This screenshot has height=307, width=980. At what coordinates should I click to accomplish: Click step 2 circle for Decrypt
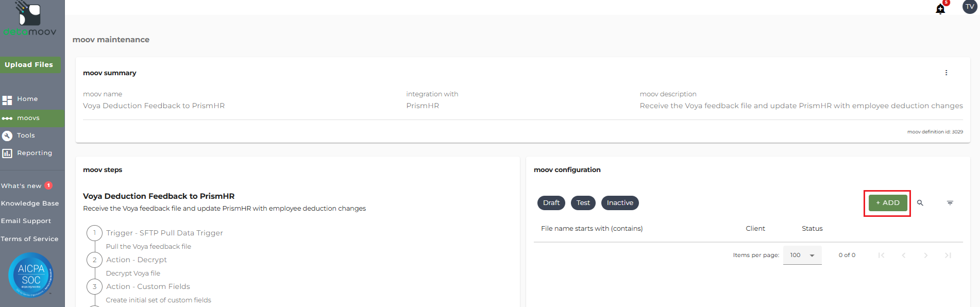pos(94,260)
